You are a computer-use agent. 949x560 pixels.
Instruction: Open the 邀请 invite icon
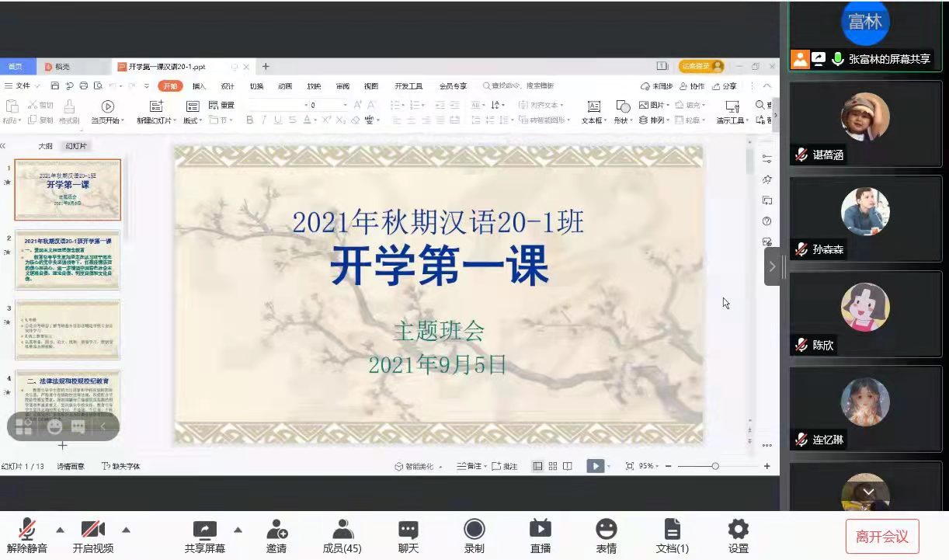pyautogui.click(x=276, y=530)
